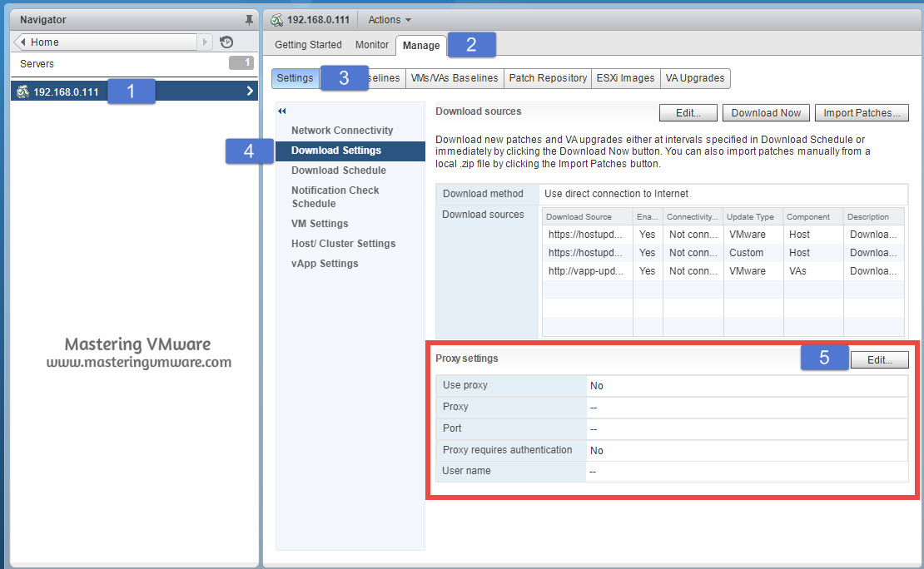Open navigation history clock icon
Viewport: 924px width, 569px height.
coord(226,42)
